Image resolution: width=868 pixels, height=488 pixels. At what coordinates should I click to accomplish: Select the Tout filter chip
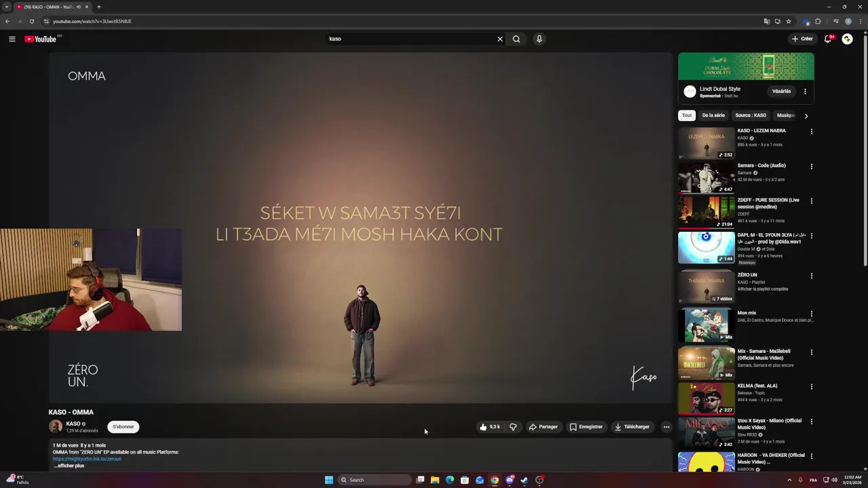pos(687,115)
